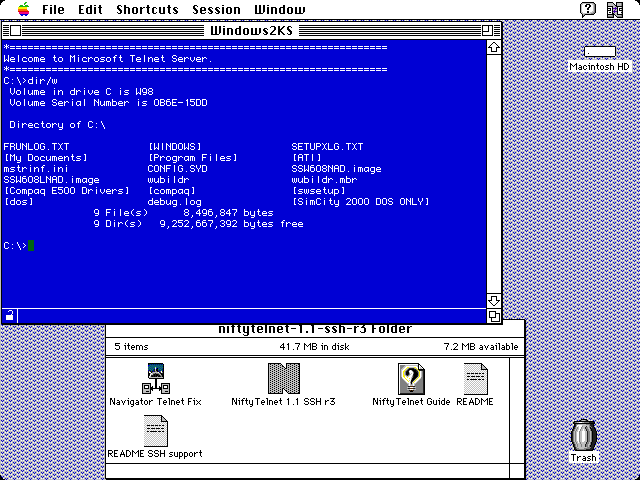Open the Balloon Help menu icon
The image size is (640, 480).
[x=588, y=9]
